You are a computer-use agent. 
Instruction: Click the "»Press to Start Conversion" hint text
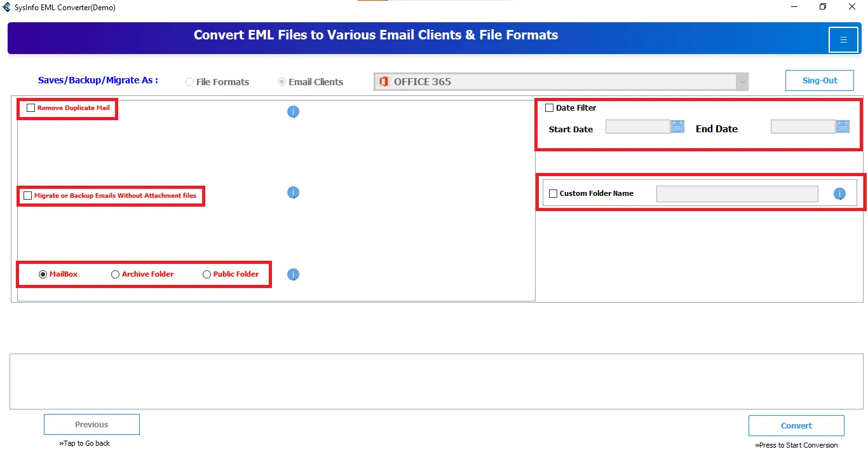796,445
